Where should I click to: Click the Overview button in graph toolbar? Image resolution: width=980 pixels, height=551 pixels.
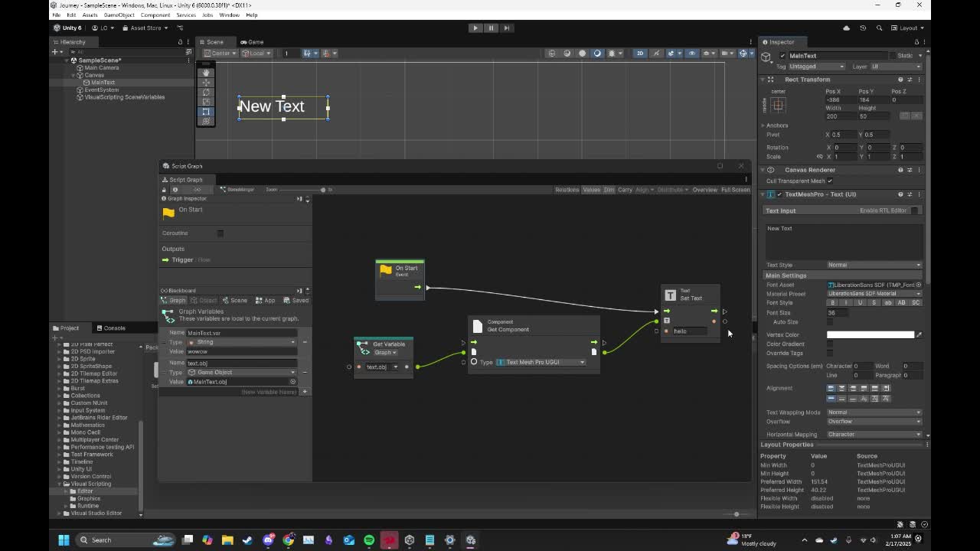tap(704, 190)
